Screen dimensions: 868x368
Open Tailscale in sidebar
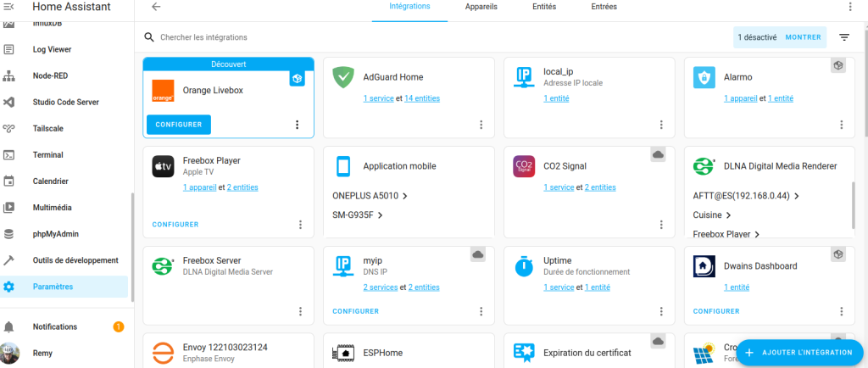[64, 128]
